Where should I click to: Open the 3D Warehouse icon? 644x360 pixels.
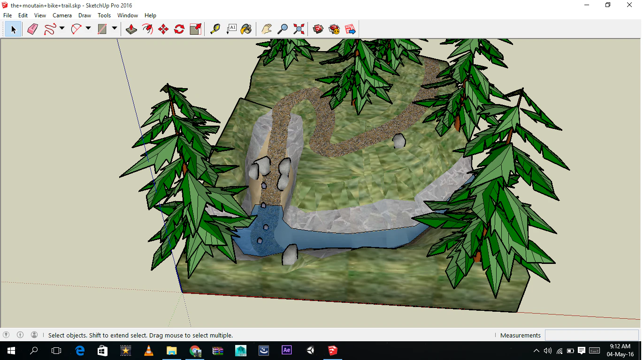coord(318,30)
